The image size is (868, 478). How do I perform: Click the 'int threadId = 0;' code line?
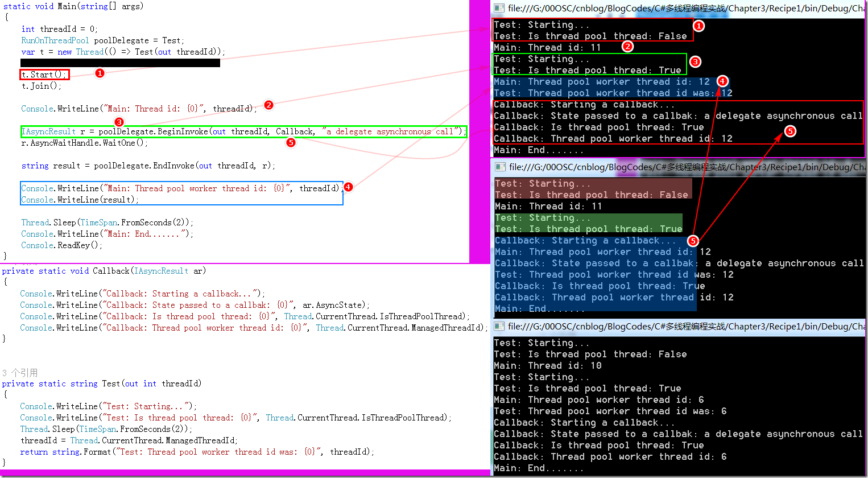click(x=60, y=29)
